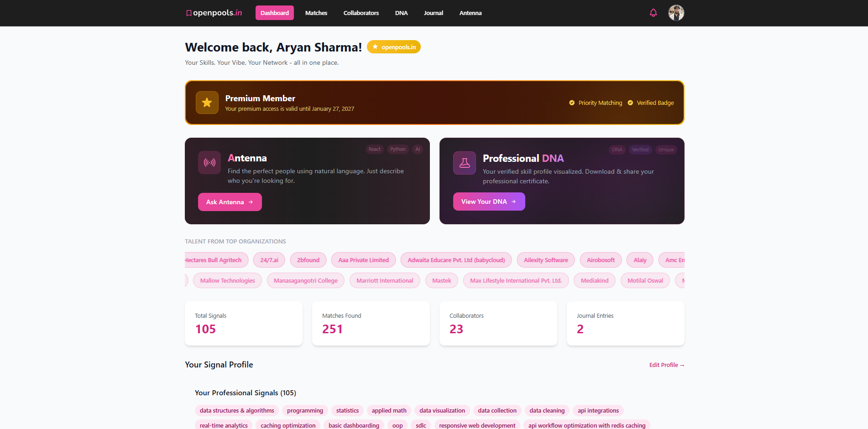The height and width of the screenshot is (429, 868).
Task: Go to the Dashboard tab
Action: (x=275, y=13)
